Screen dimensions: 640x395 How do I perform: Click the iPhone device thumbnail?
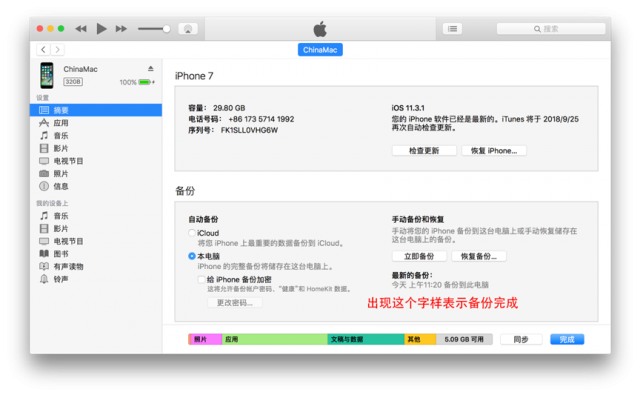[x=47, y=75]
